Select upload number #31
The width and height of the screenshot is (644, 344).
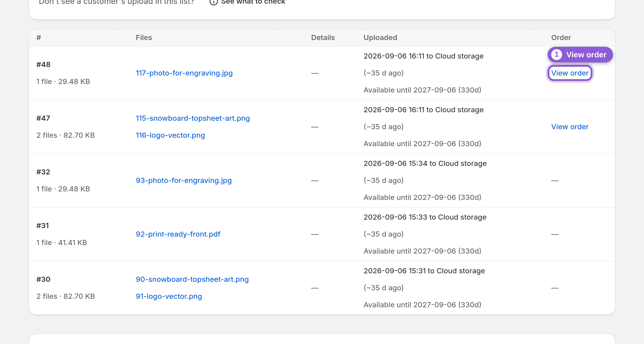(x=42, y=226)
